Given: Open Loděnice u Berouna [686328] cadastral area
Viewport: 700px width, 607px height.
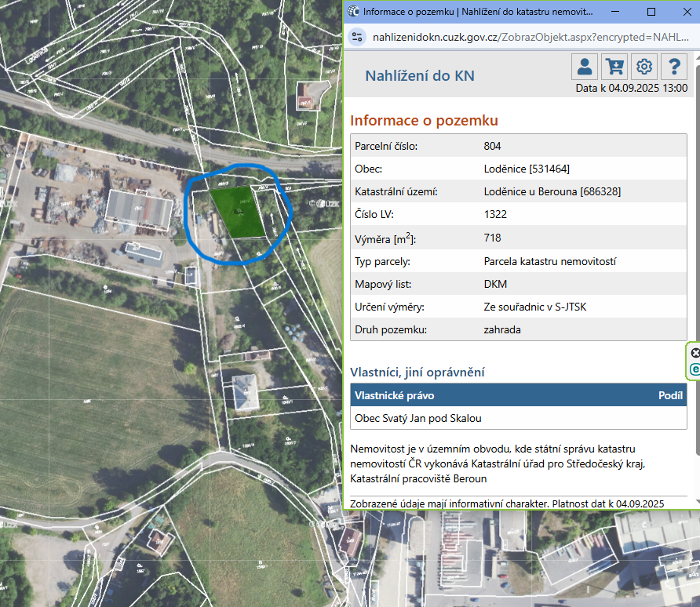Looking at the screenshot, I should click(552, 191).
